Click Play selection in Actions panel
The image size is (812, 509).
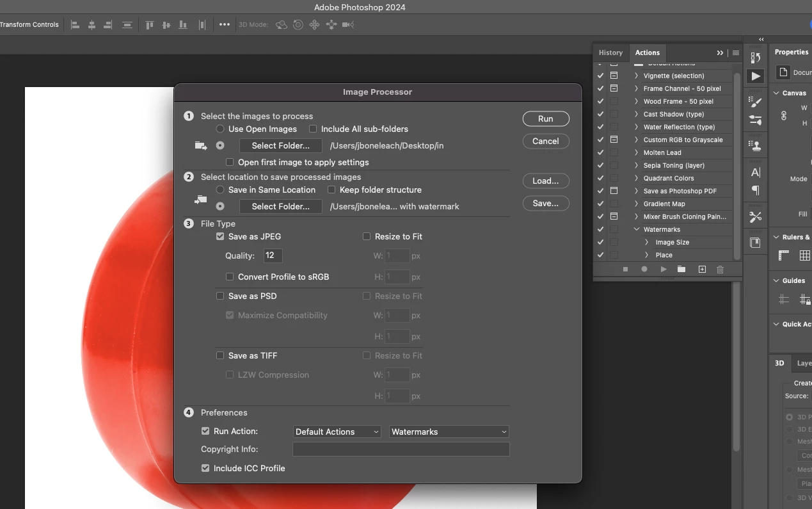click(x=664, y=270)
